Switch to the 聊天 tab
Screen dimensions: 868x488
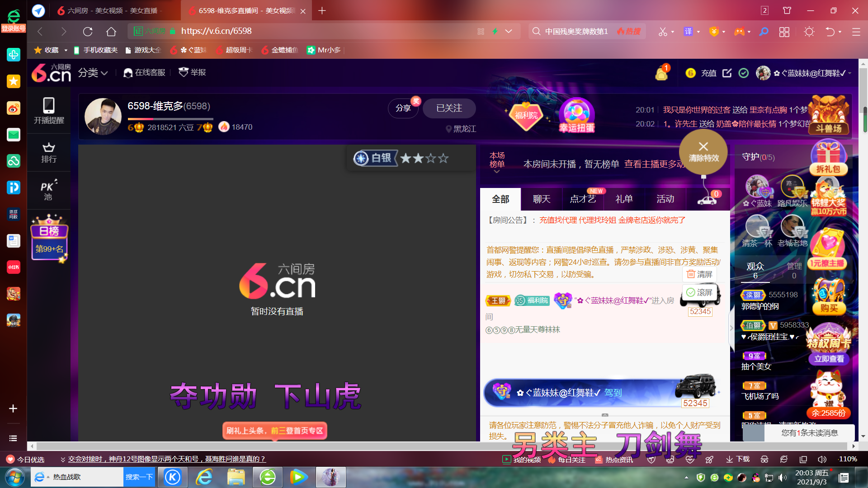542,199
